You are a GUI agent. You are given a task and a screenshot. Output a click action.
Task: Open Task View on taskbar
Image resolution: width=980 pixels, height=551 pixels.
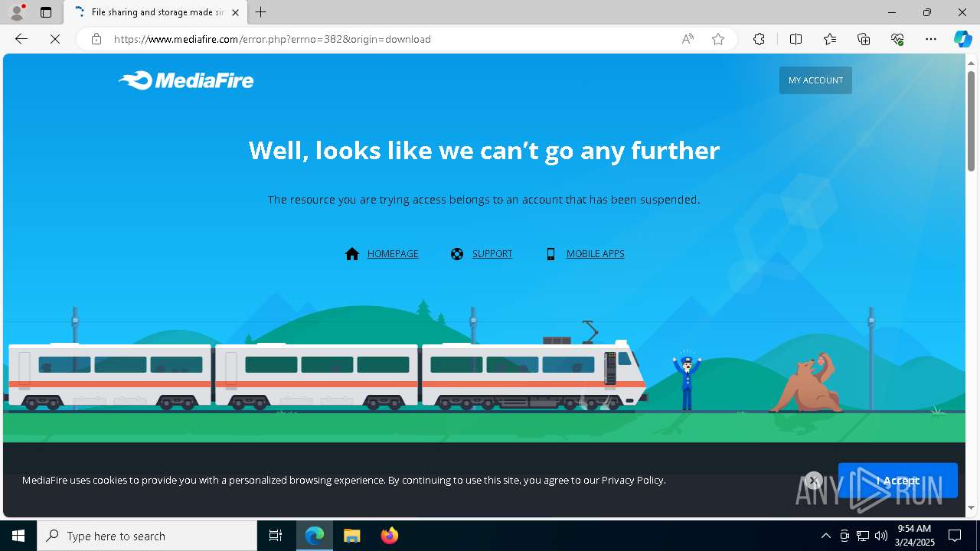pyautogui.click(x=276, y=536)
